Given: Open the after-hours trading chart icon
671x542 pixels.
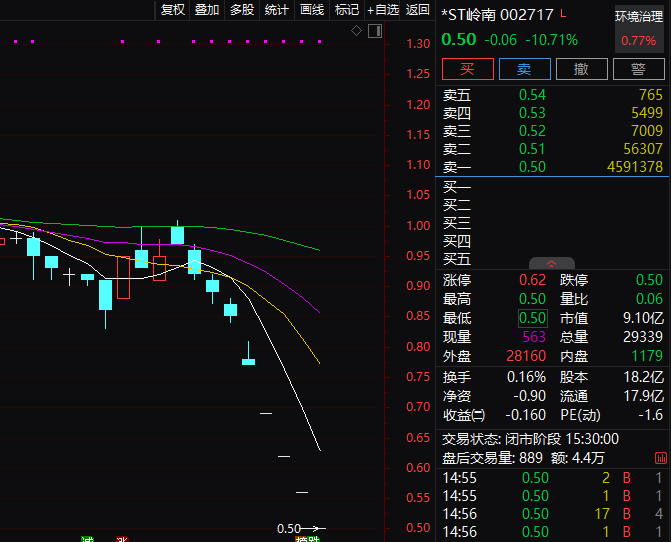Looking at the screenshot, I should 661,458.
